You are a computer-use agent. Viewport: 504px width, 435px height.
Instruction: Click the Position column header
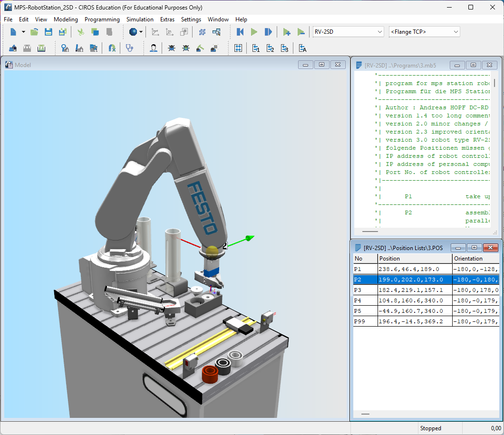pos(415,258)
